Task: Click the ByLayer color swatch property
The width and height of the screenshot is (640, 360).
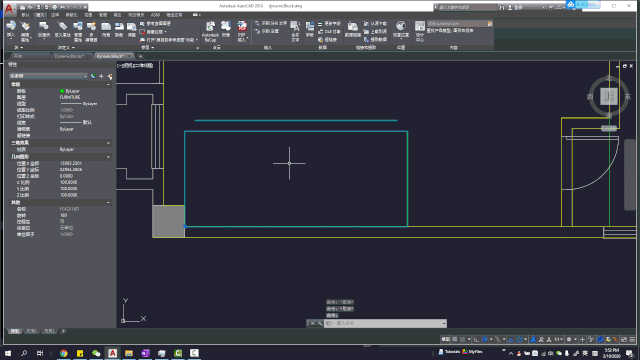Action: [70, 91]
